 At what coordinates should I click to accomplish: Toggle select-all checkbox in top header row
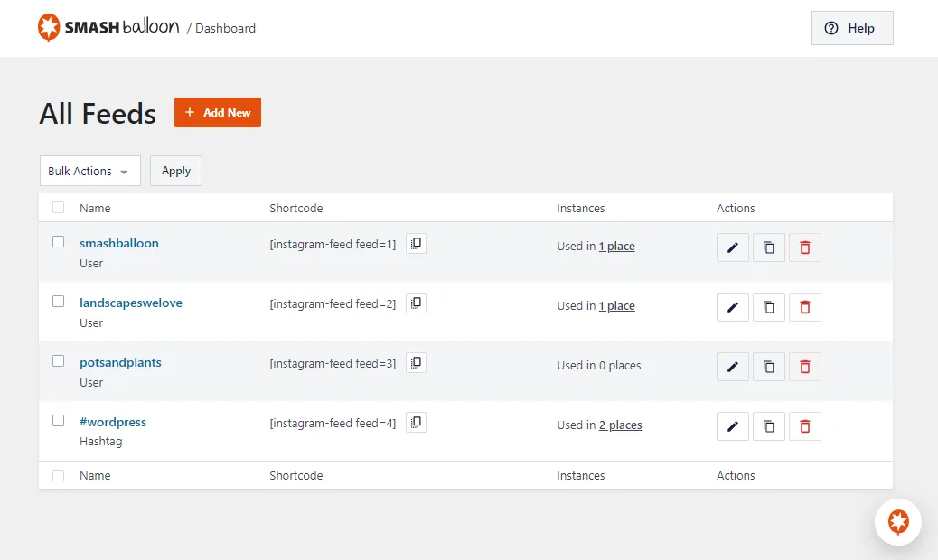58,208
